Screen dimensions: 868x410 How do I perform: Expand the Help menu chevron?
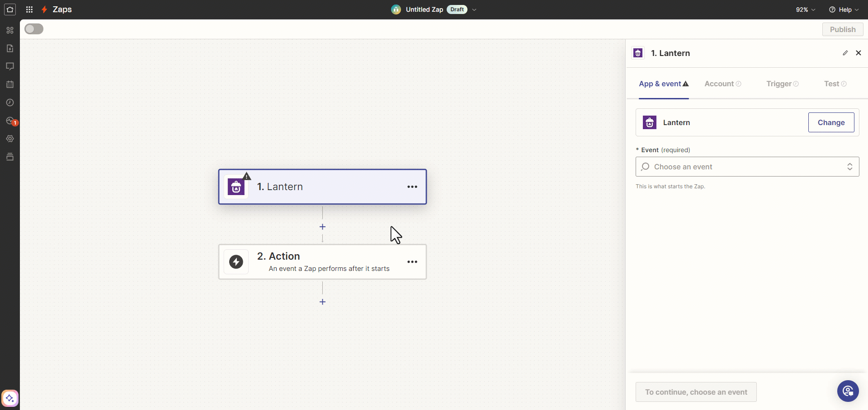click(x=857, y=9)
